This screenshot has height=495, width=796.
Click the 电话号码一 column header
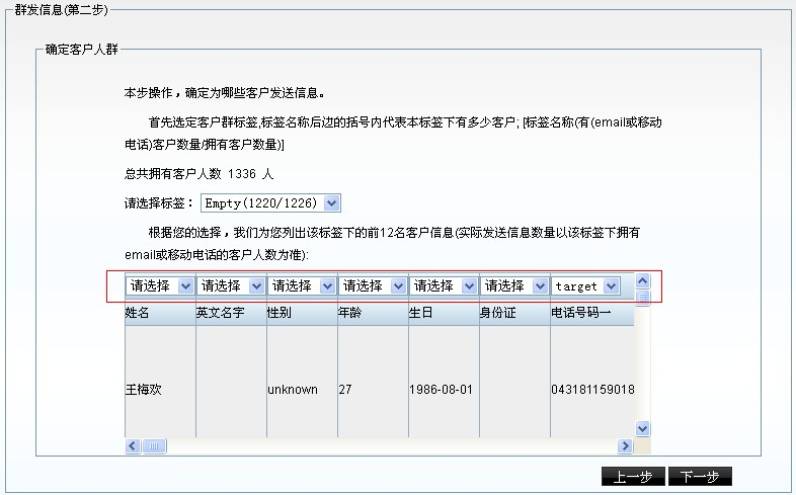pos(591,313)
